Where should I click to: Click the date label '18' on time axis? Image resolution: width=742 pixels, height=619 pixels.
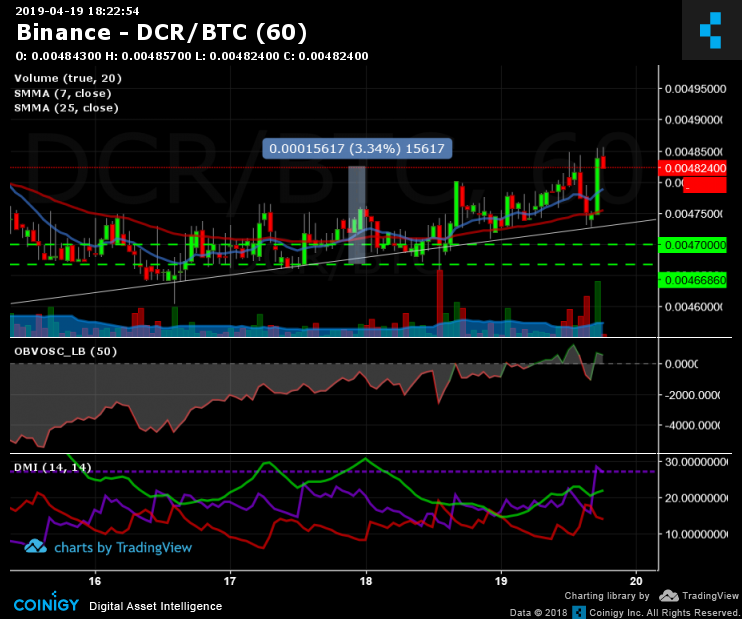coord(366,581)
